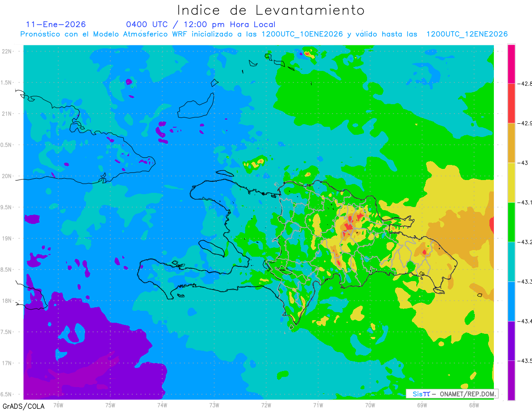Image resolution: width=532 pixels, height=411 pixels.
Task: Click the legend value '-43.1'
Action: 525,202
